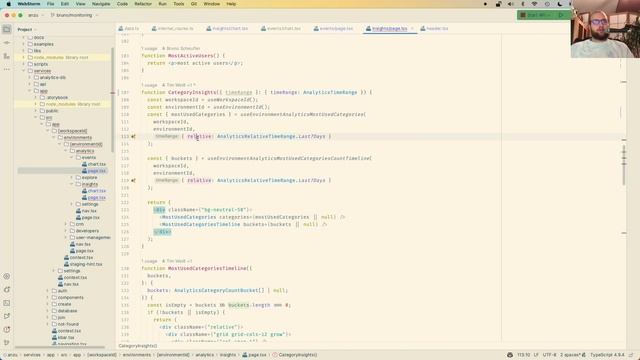
Task: Open the Terminal tool window icon
Action: pyautogui.click(x=7, y=303)
